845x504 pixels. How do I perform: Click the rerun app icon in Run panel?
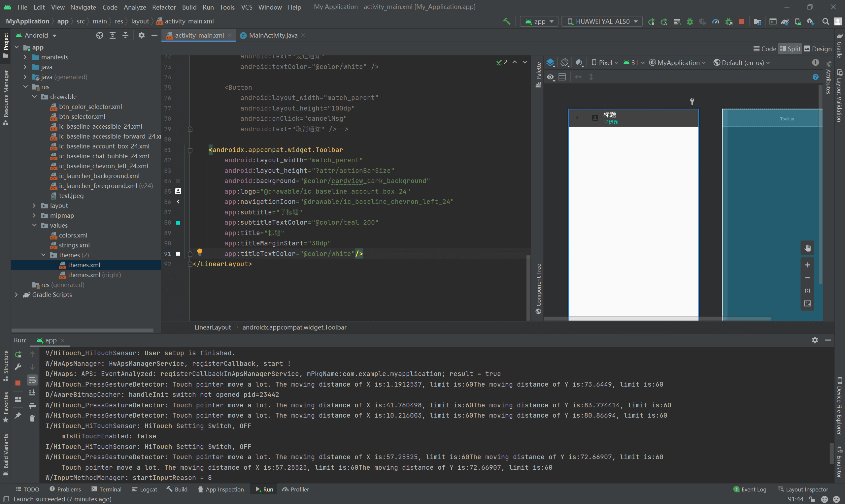(18, 354)
